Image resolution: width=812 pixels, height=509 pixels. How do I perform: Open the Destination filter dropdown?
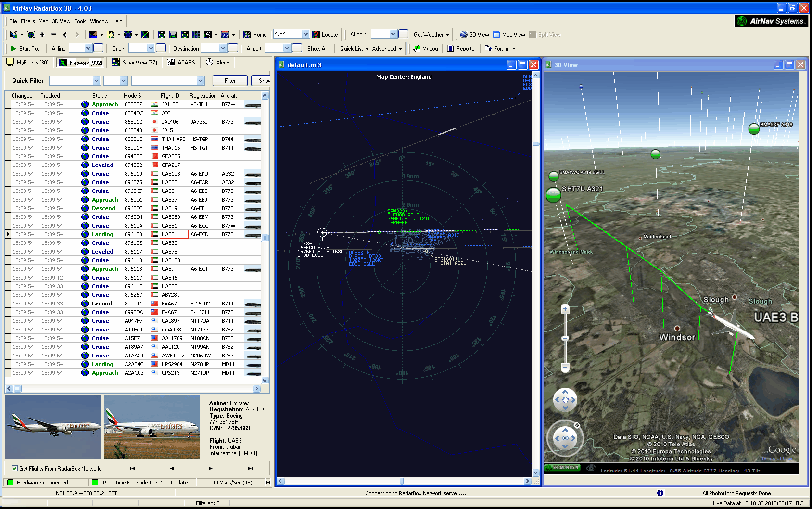[223, 48]
